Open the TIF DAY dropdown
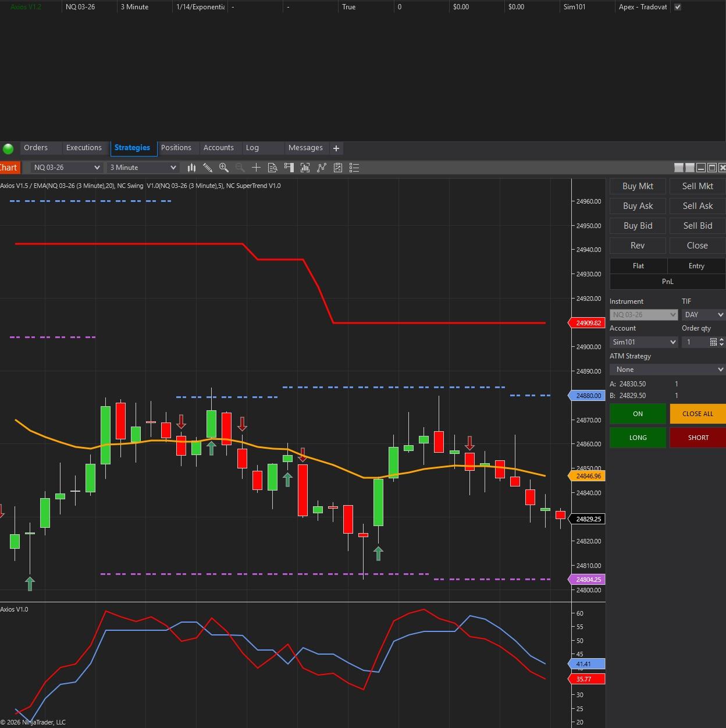The width and height of the screenshot is (726, 728). (x=703, y=315)
